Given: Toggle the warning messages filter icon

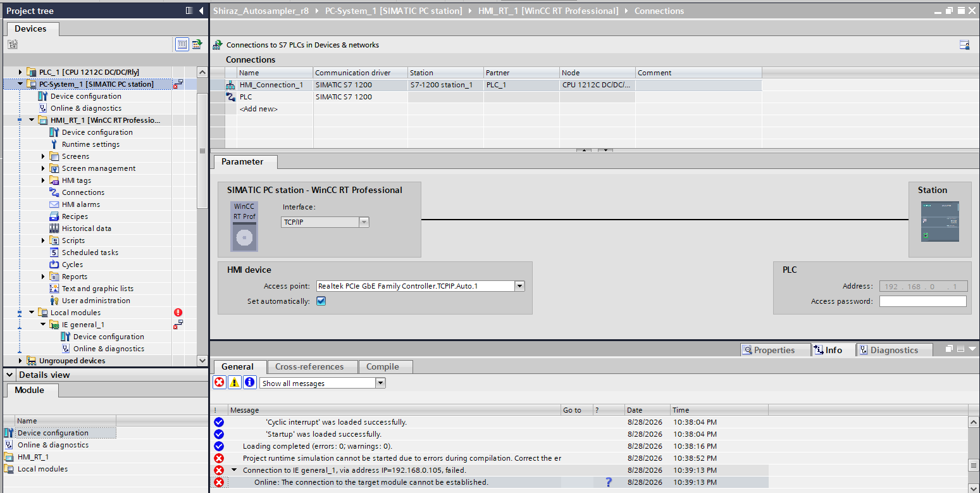Looking at the screenshot, I should [235, 383].
